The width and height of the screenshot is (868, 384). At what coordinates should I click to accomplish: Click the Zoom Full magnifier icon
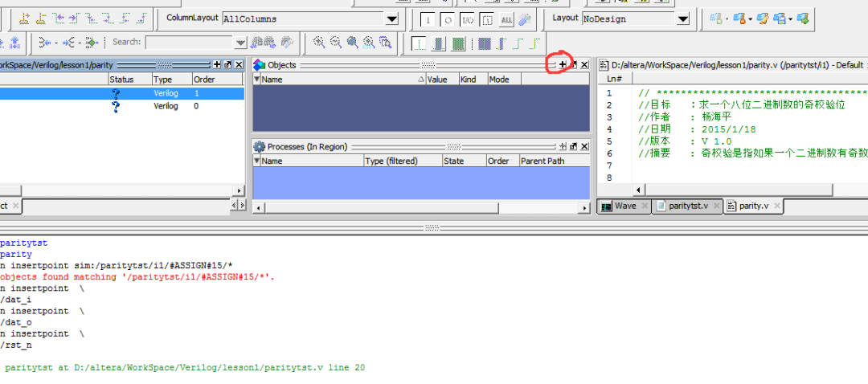(352, 42)
